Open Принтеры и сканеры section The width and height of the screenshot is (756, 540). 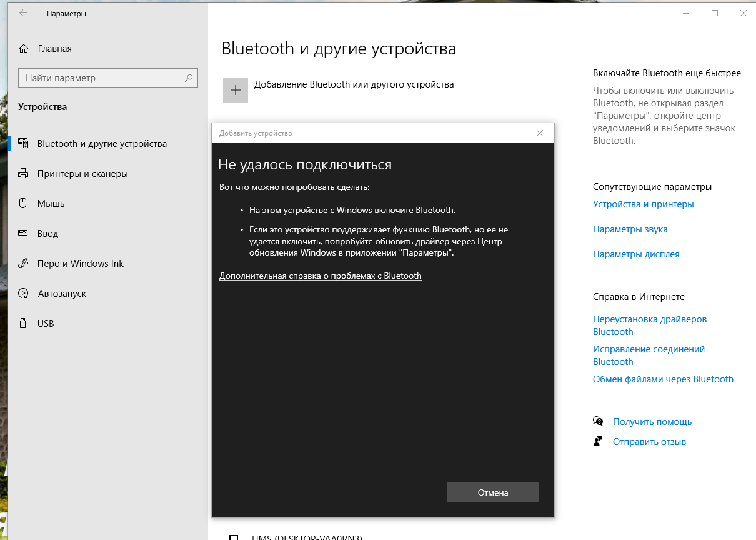pyautogui.click(x=82, y=174)
